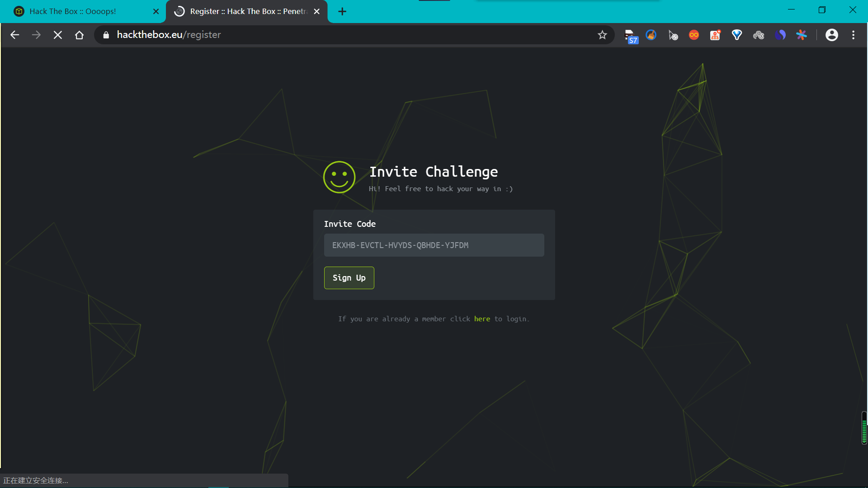Open a new browser tab

click(342, 11)
